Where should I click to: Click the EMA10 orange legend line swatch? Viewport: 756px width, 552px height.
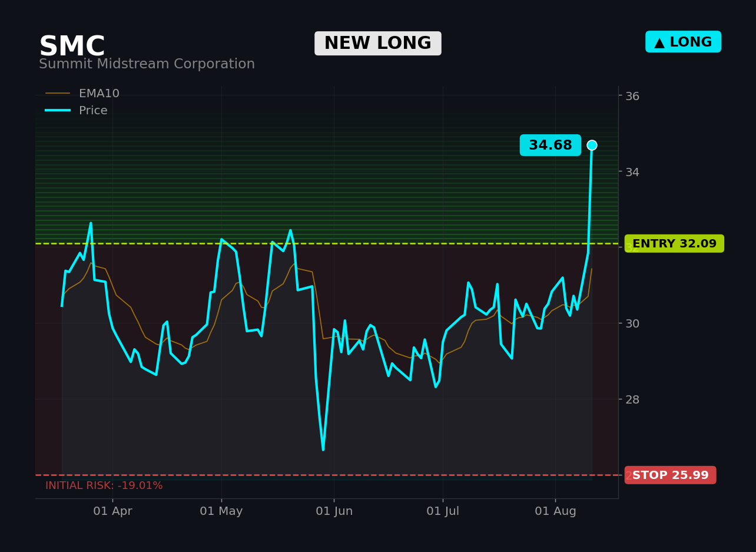point(58,94)
